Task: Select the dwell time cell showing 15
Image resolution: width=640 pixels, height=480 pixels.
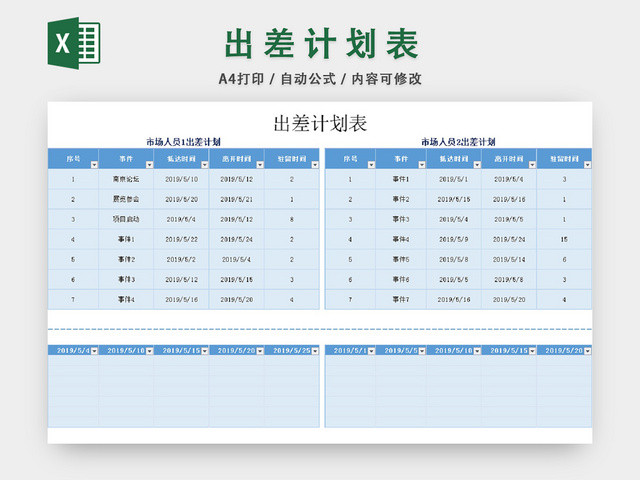Action: 564,239
